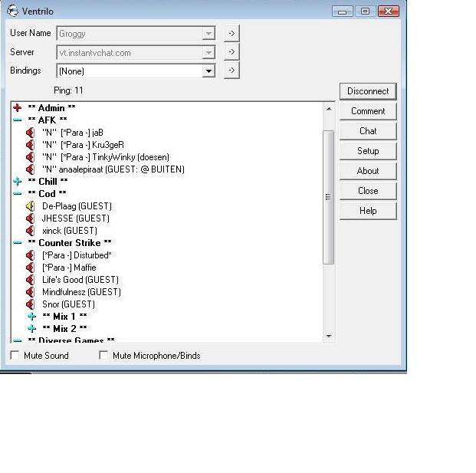The height and width of the screenshot is (473, 476).
Task: Expand the Mix 2 sub-channel
Action: click(x=32, y=328)
